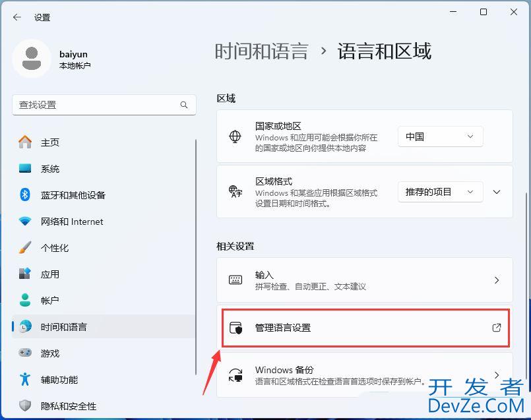Screen dimensions: 531x420
Task: Click the 区域 section label
Action: (226, 98)
